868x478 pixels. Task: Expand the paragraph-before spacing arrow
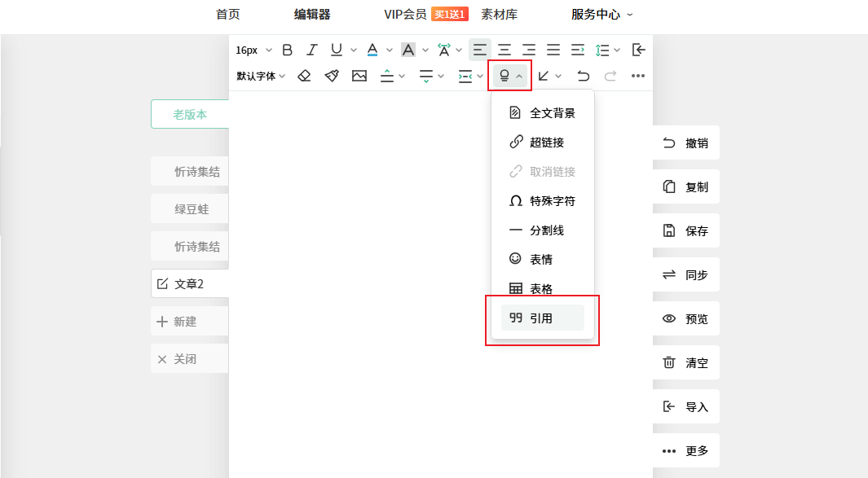(x=403, y=76)
